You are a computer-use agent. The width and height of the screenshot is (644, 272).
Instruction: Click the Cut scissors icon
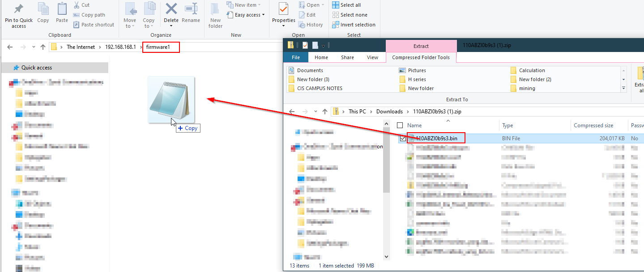(x=77, y=5)
